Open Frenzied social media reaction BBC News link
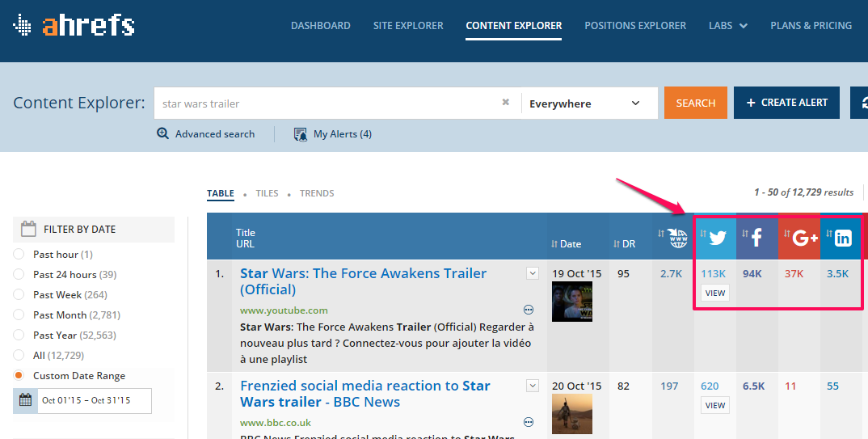This screenshot has width=868, height=439. (x=365, y=394)
